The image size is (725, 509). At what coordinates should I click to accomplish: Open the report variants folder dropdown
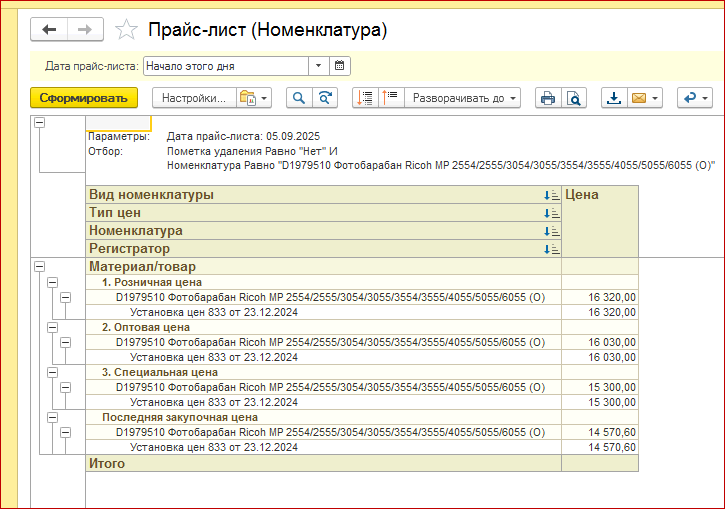pos(254,98)
